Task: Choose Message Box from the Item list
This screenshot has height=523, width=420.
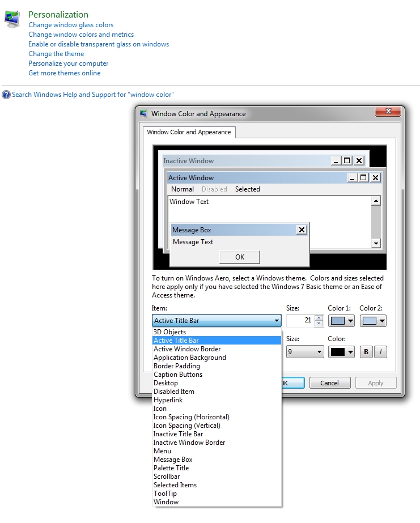Action: click(x=217, y=460)
